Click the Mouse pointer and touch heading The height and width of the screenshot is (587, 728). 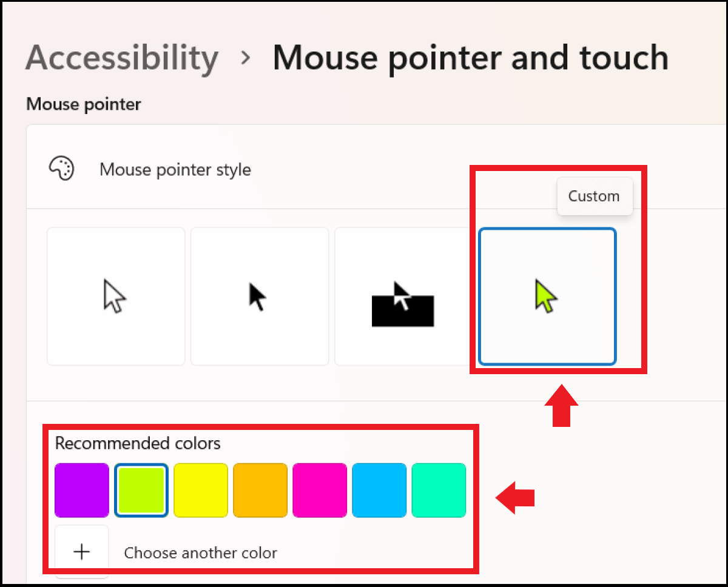point(470,58)
